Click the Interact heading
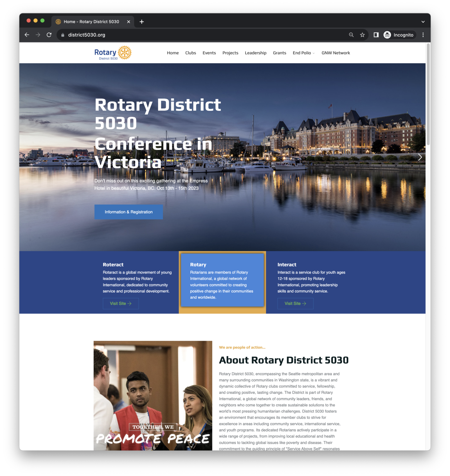Screen dimensions: 450x476 click(x=287, y=265)
